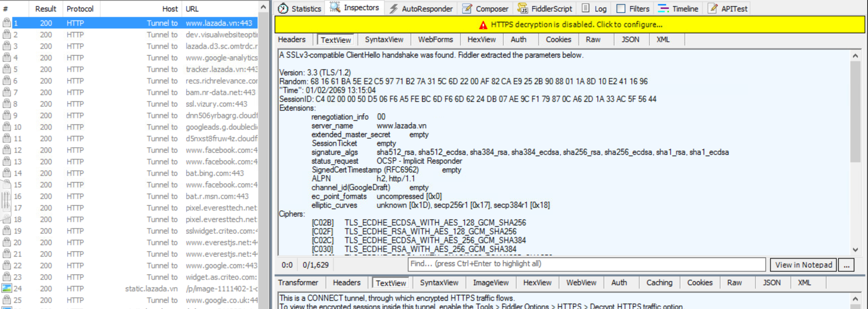Click the Inspectors magnifier icon
Image resolution: width=868 pixels, height=309 pixels.
point(335,7)
